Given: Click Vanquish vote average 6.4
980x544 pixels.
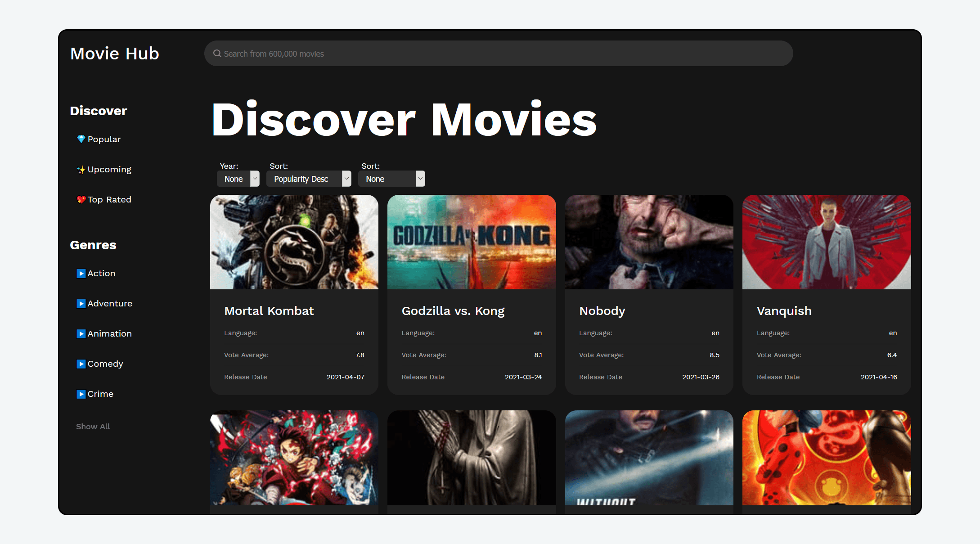Looking at the screenshot, I should (x=892, y=355).
